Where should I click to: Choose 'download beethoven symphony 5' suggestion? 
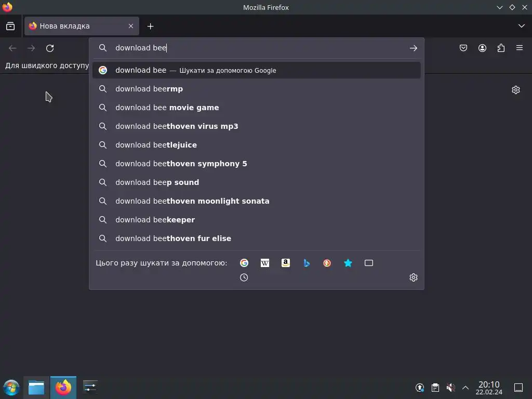tap(257, 164)
